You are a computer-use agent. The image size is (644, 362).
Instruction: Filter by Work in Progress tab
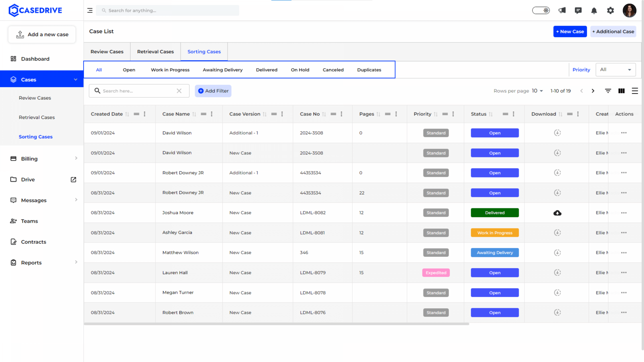point(170,70)
